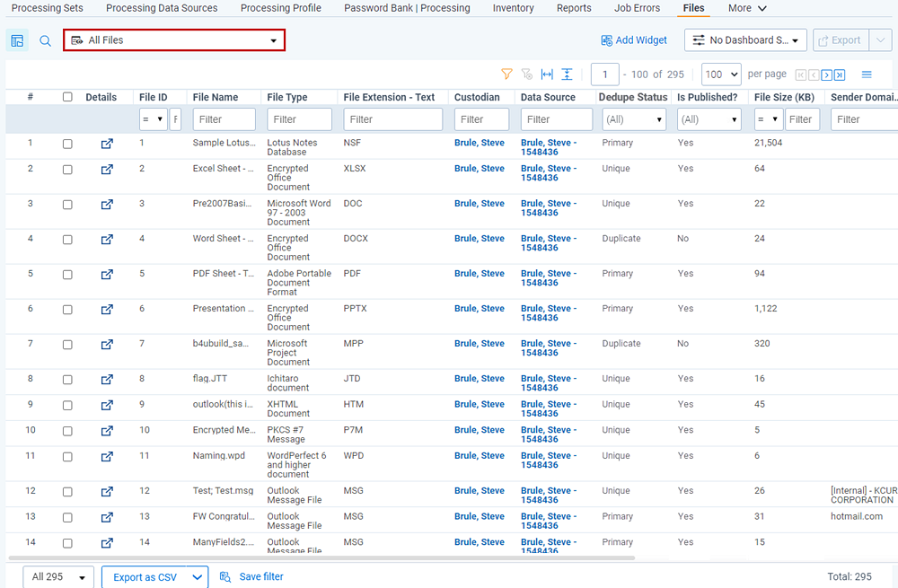Click the Export as CSV button
898x588 pixels.
tap(145, 577)
